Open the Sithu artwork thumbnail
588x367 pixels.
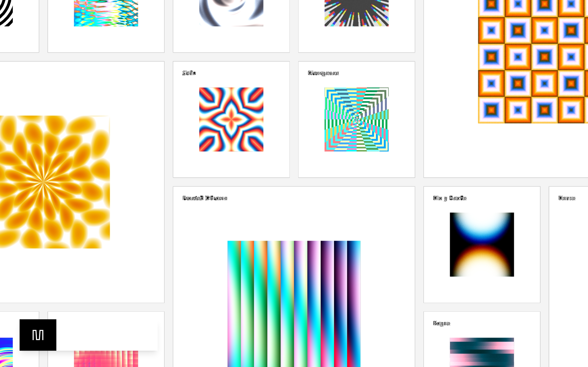(231, 119)
